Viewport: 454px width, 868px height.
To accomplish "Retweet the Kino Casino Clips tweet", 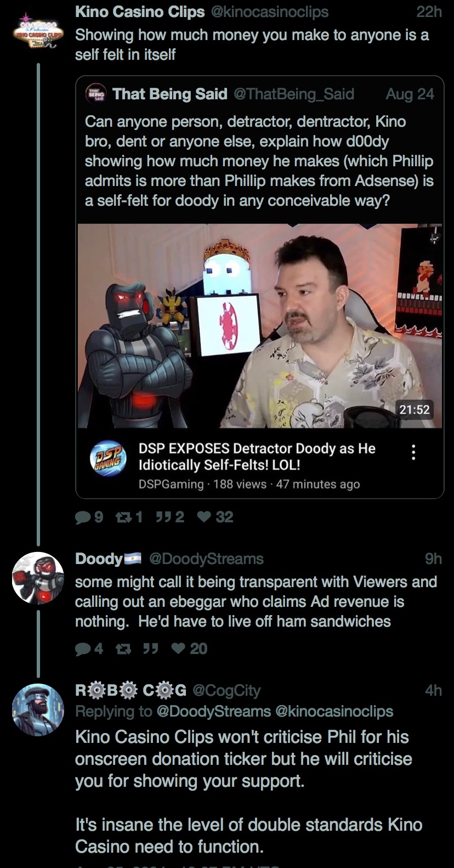I will 123,517.
